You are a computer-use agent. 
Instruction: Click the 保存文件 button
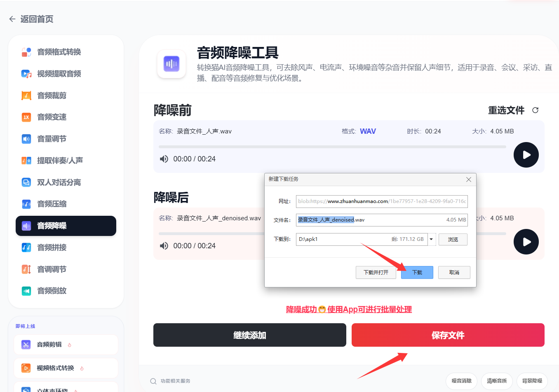coord(448,335)
